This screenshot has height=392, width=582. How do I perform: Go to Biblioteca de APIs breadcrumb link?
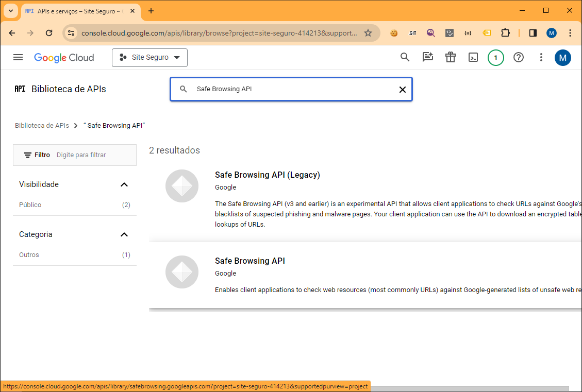tap(42, 125)
